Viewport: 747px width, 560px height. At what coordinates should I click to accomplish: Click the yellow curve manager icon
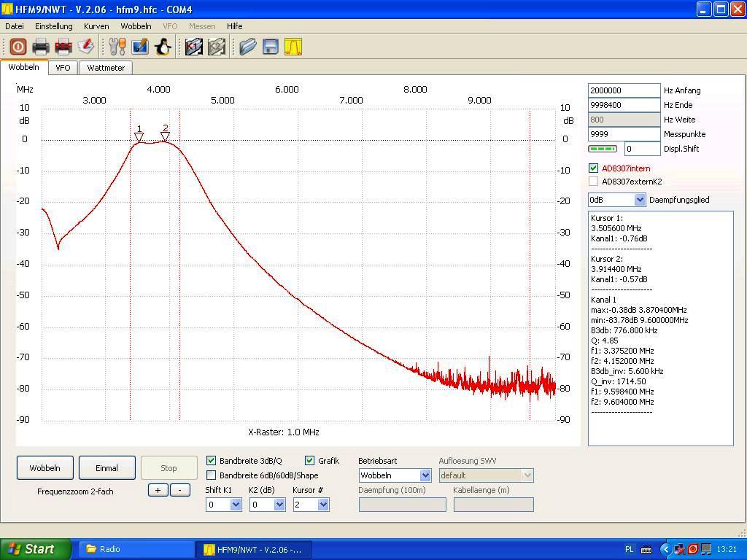(293, 47)
